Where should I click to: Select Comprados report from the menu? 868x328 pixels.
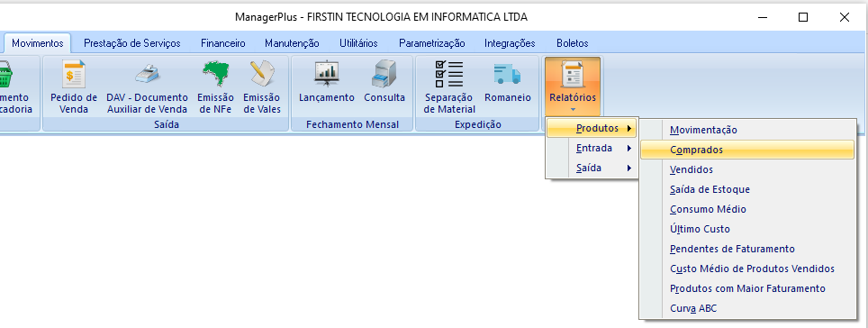click(747, 150)
